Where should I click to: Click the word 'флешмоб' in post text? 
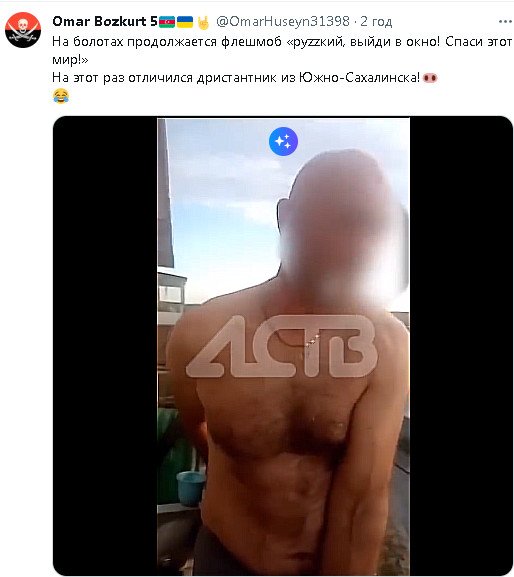click(251, 42)
